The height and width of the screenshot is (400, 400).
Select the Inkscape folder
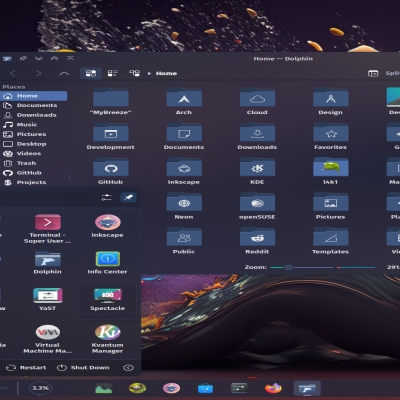184,171
